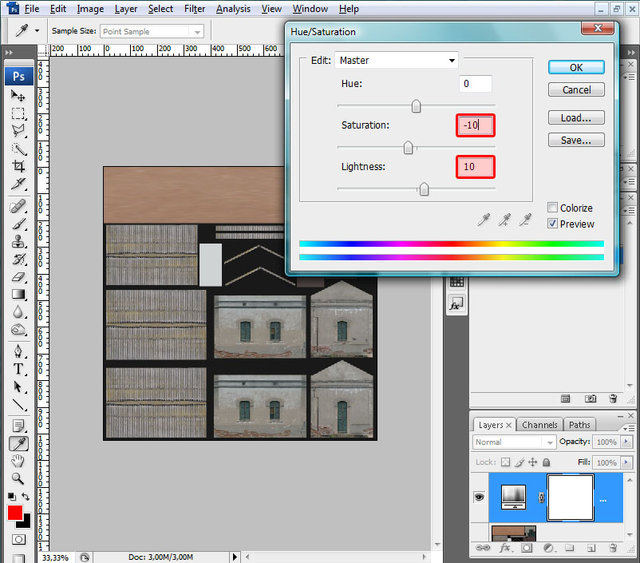Select the Eraser tool
The height and width of the screenshot is (563, 640).
pyautogui.click(x=18, y=276)
